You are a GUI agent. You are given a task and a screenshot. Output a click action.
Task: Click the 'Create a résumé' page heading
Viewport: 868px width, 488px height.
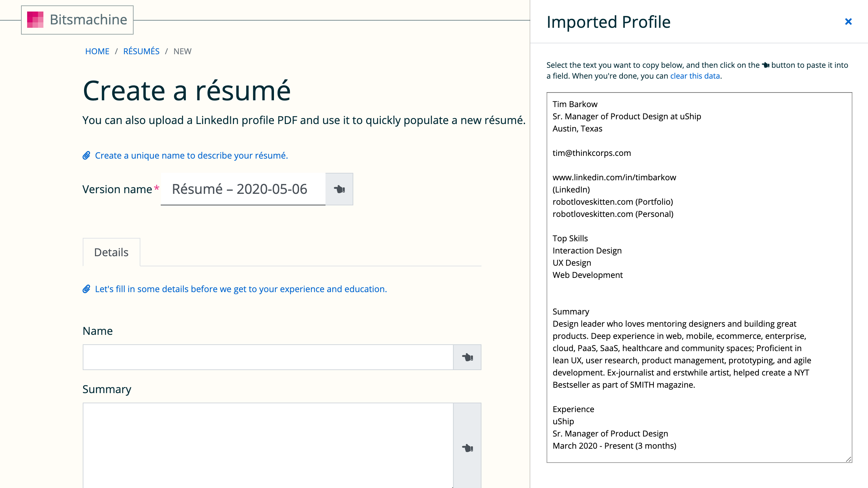point(187,90)
